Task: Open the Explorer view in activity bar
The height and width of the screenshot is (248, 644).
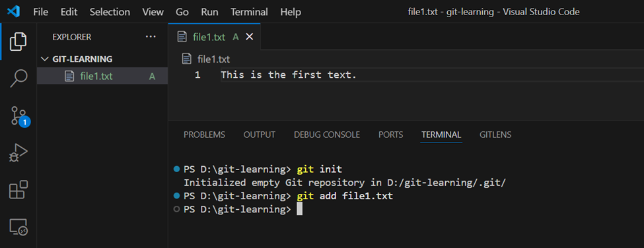Action: pyautogui.click(x=18, y=42)
